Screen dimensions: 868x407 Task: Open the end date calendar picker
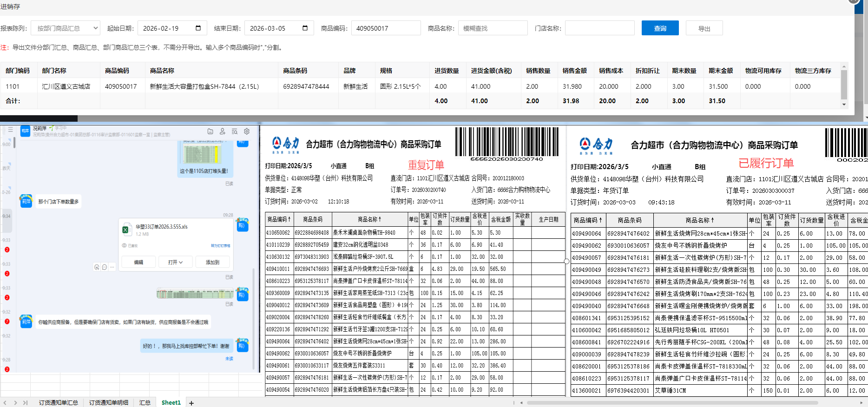click(x=305, y=28)
